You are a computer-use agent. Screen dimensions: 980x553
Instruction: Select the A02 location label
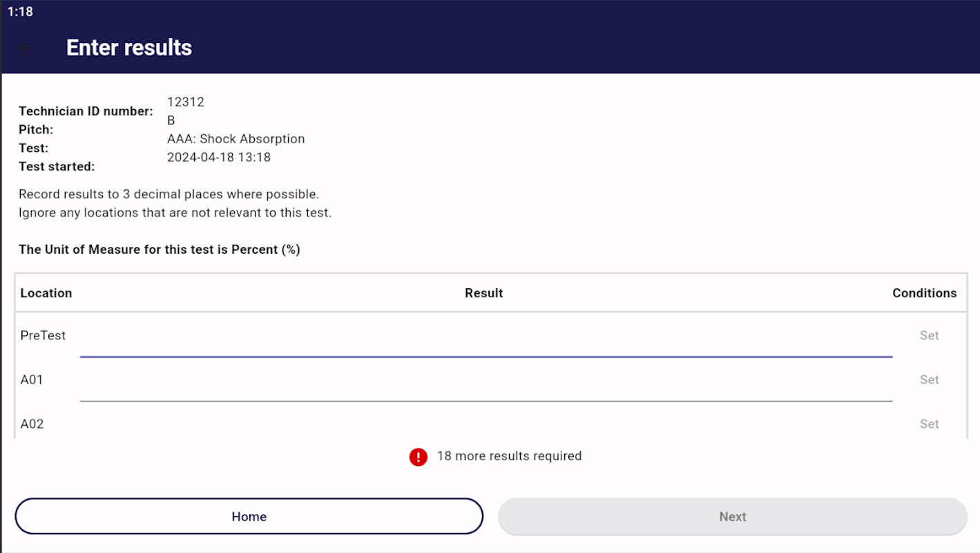click(x=32, y=424)
